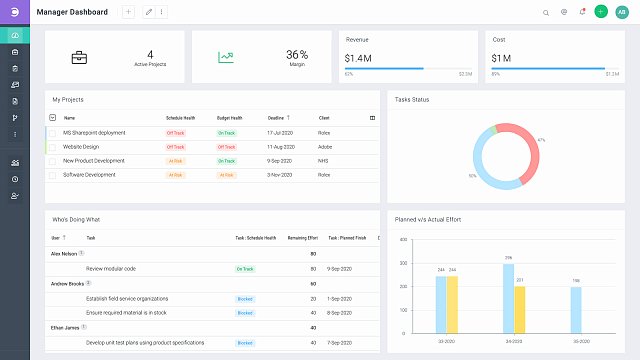This screenshot has width=640, height=360.
Task: Check the Website Design row checkbox
Action: click(52, 147)
